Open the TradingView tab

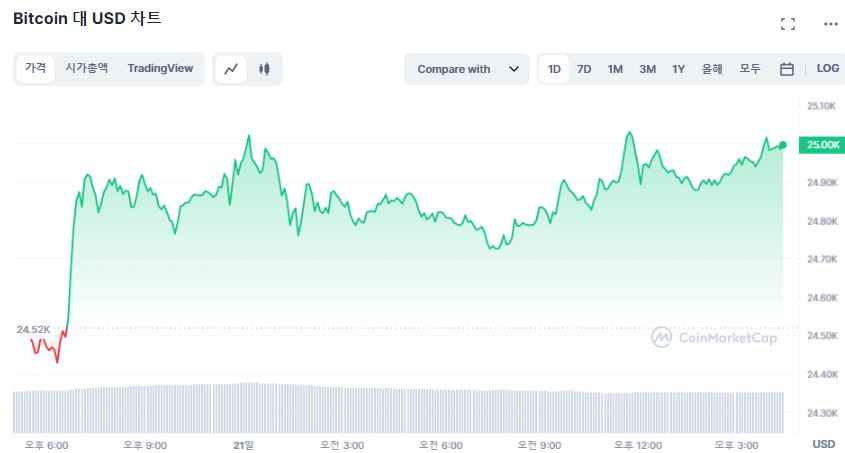(x=160, y=68)
